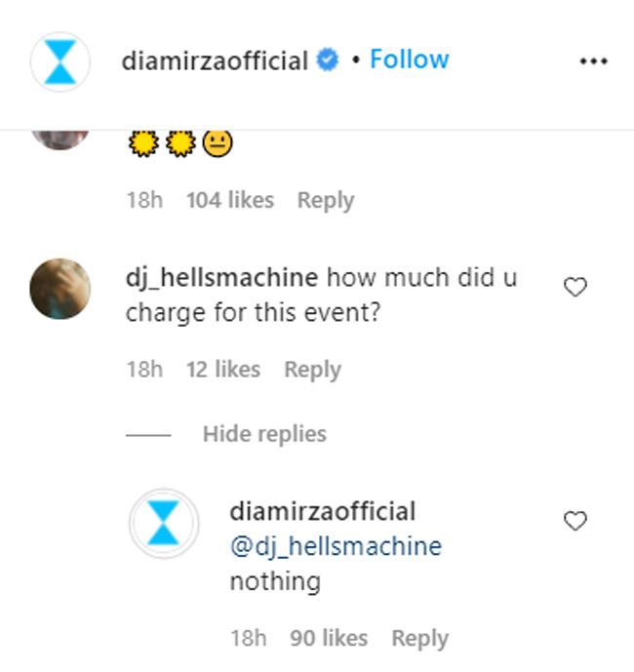Click the partially visible avatar at top left
634x672 pixels.
[x=60, y=138]
